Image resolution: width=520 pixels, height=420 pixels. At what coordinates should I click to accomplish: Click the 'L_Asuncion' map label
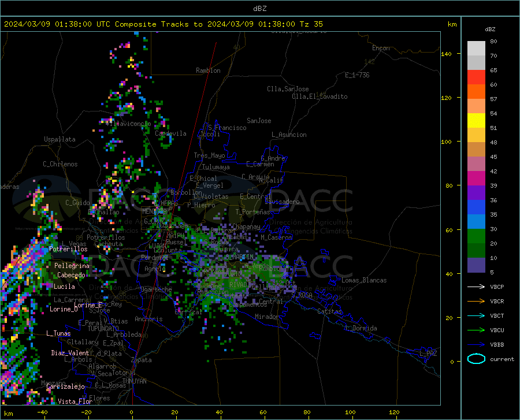tap(289, 135)
